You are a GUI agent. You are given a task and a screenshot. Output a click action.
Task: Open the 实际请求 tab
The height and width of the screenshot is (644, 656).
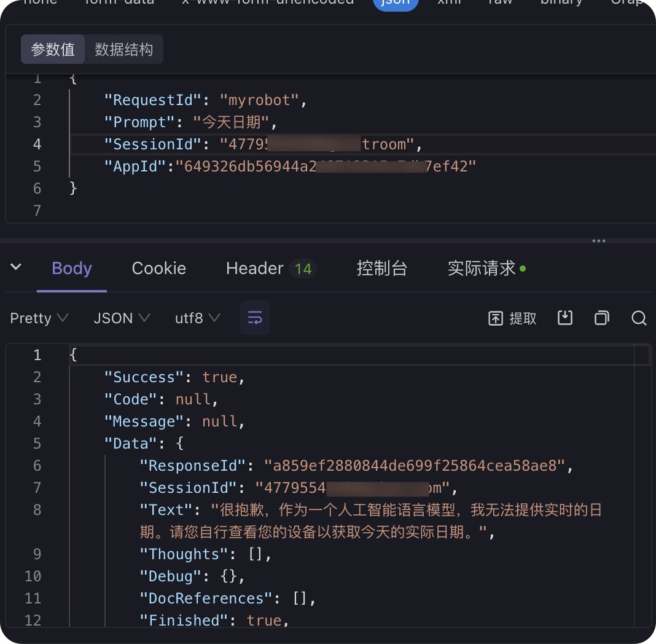(486, 268)
